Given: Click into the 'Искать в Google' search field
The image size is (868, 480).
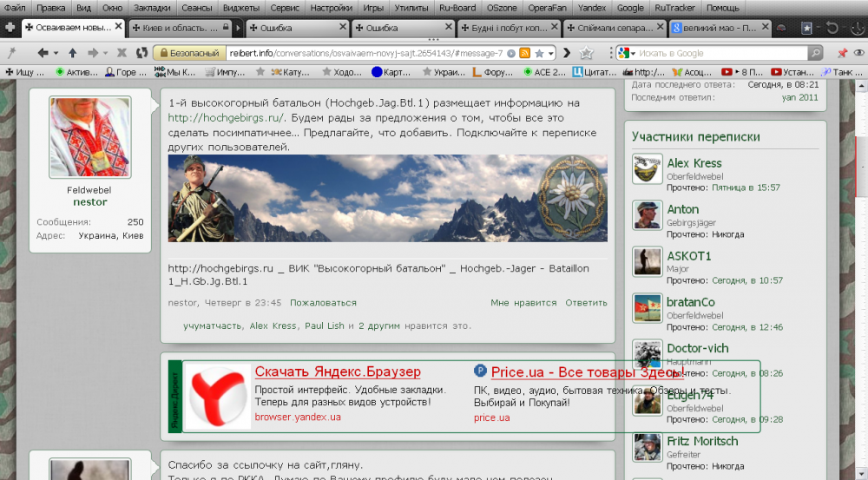Looking at the screenshot, I should [722, 53].
